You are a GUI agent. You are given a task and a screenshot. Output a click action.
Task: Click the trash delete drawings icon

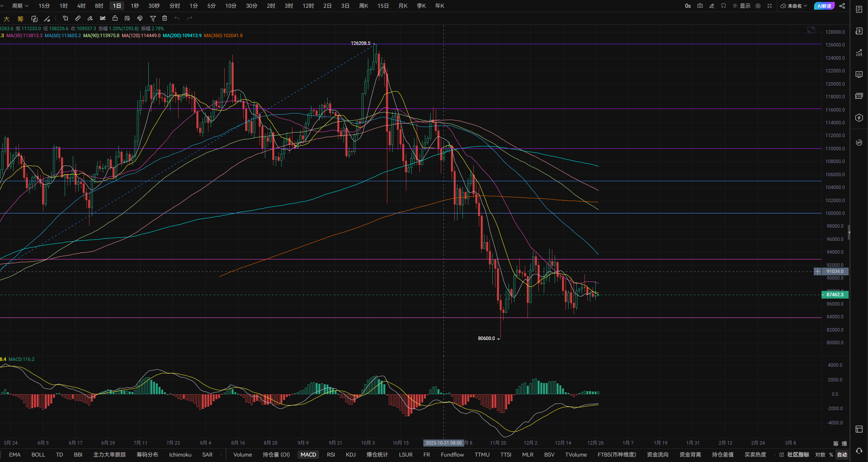[165, 18]
